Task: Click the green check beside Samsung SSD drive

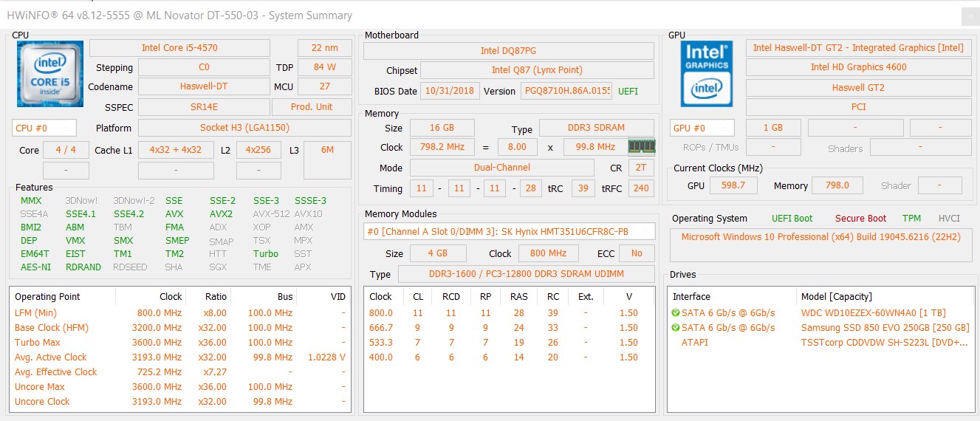Action: tap(676, 327)
